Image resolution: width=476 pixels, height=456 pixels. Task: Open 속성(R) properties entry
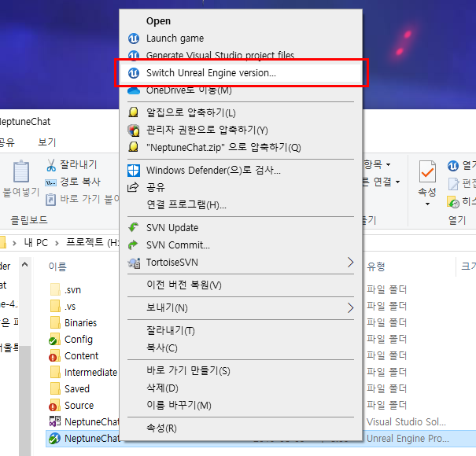click(161, 428)
